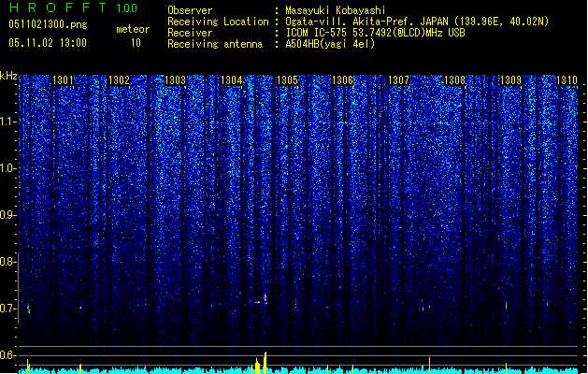
Task: Click the 1310 time marker label
Action: pos(566,80)
